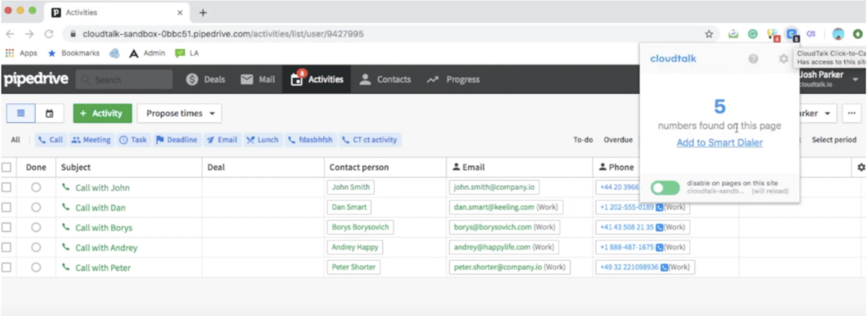Filter activities by fdasbhfsh type

(x=310, y=140)
